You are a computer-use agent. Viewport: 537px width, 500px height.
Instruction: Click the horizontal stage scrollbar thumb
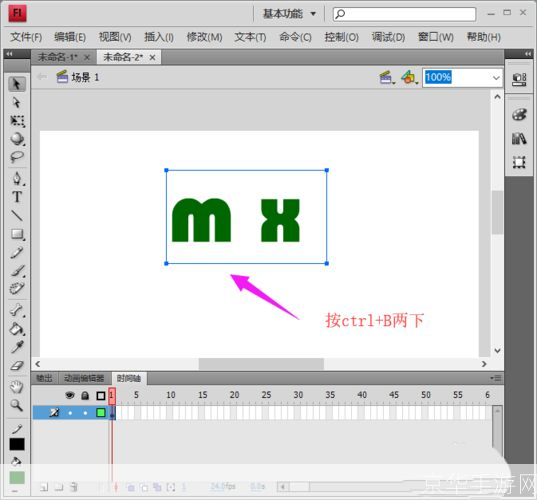coord(261,364)
